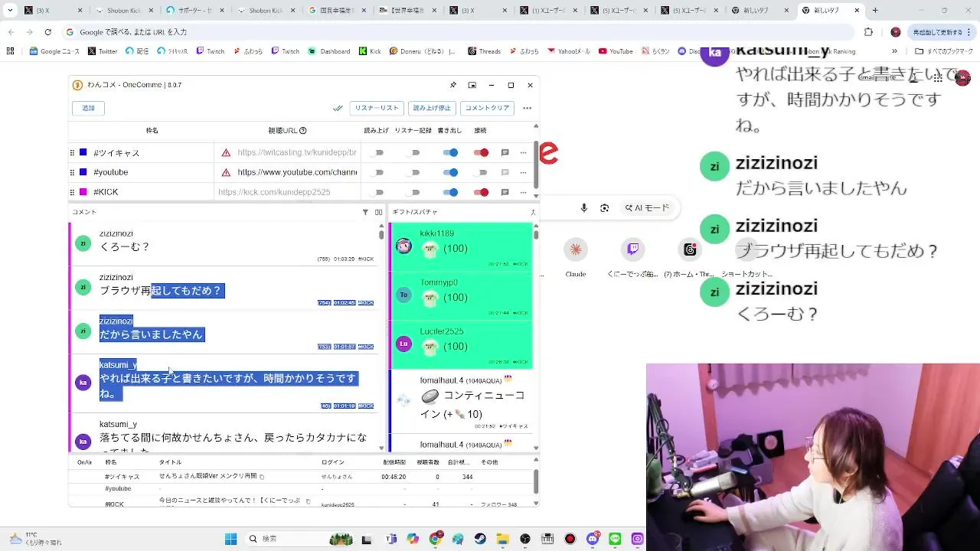Viewport: 980px width, 551px height.
Task: Open Discord from the taskbar
Action: pos(592,539)
